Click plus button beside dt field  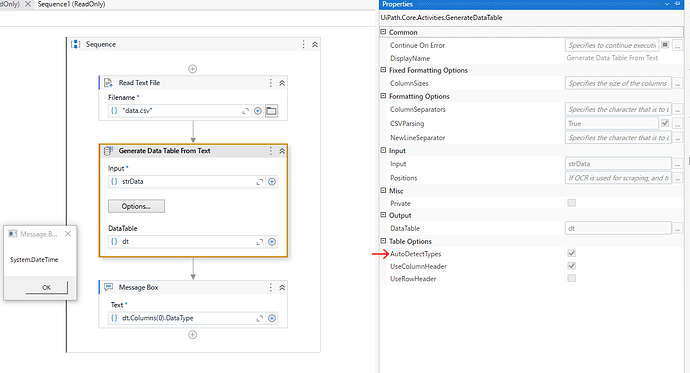(272, 241)
